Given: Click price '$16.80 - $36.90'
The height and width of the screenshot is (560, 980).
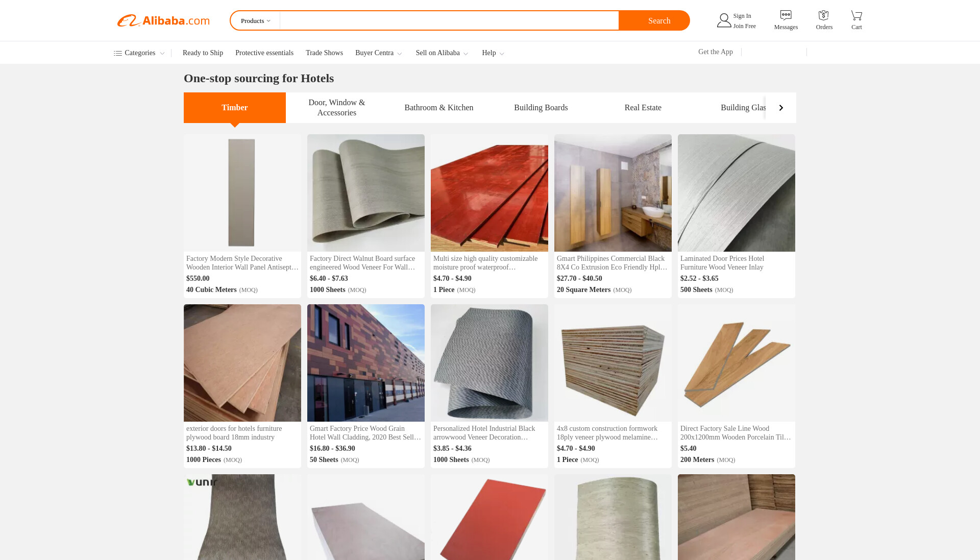Looking at the screenshot, I should pyautogui.click(x=332, y=449).
